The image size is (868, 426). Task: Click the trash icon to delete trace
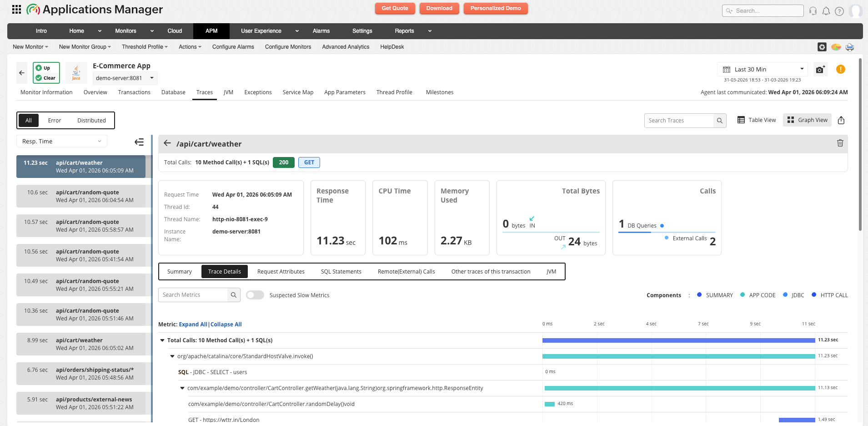pyautogui.click(x=840, y=143)
